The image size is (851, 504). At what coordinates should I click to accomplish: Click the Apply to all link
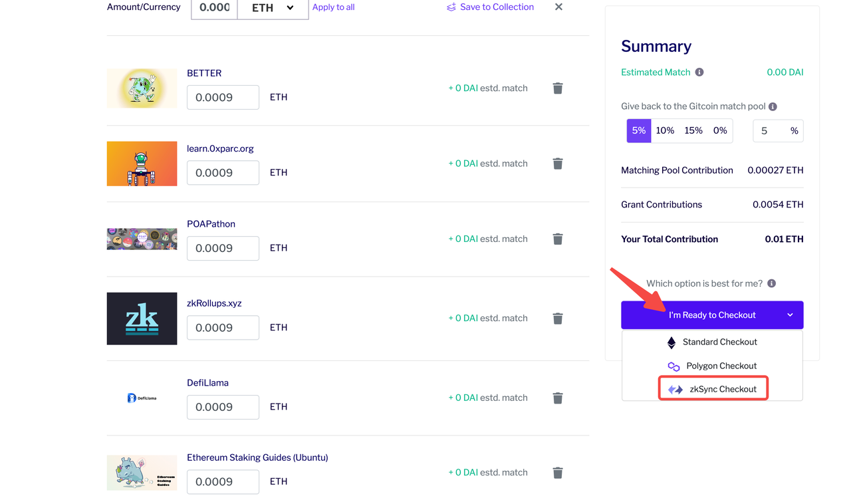click(x=333, y=7)
